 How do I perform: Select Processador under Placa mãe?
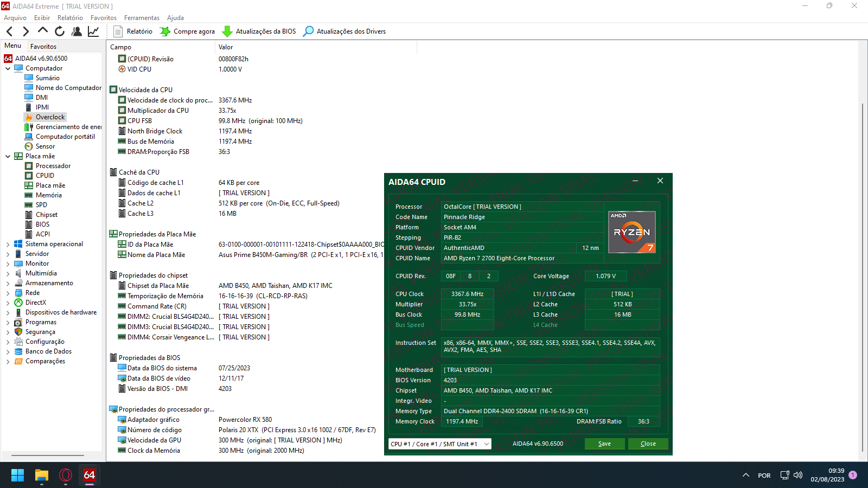tap(53, 166)
